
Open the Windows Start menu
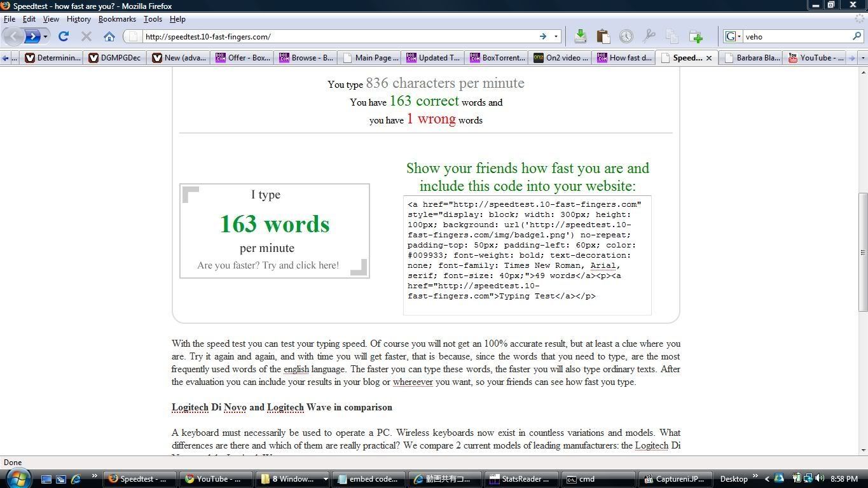17,478
